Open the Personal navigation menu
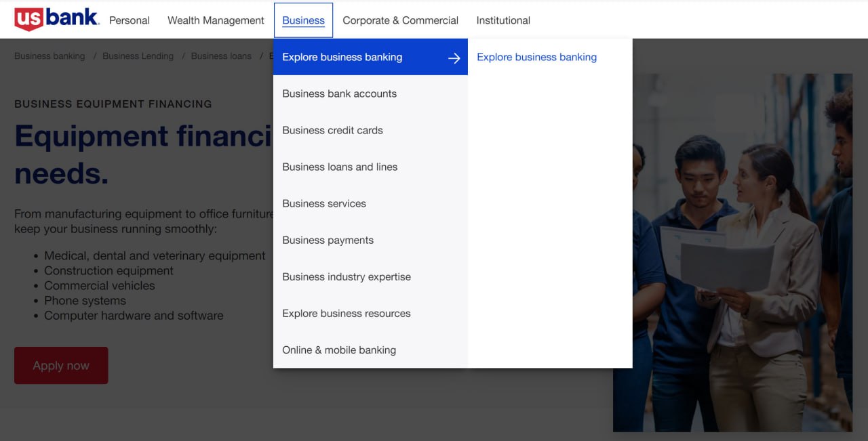Screen dimensions: 868x441 coord(130,20)
